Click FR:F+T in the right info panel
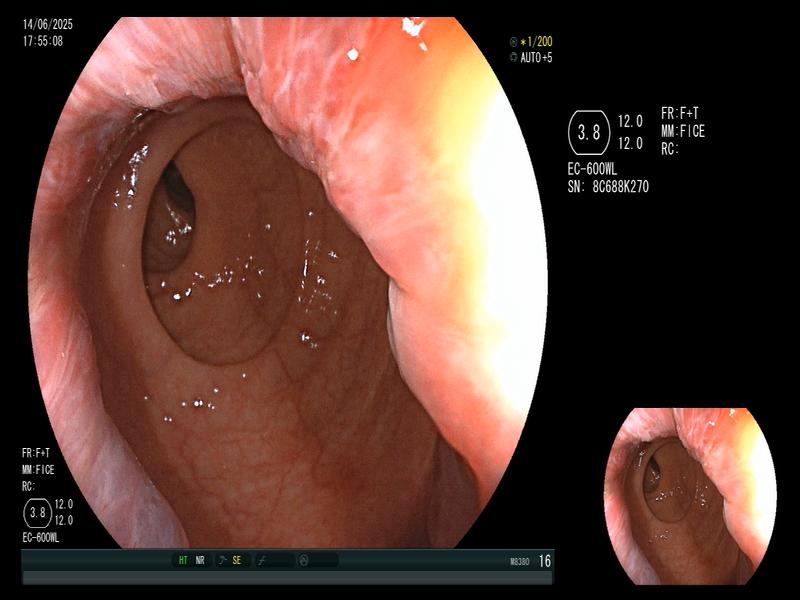Screen dimensions: 800x600 pyautogui.click(x=680, y=113)
